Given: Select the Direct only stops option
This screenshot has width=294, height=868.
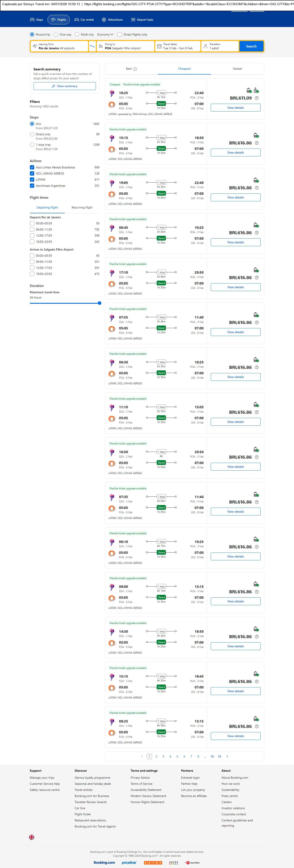Looking at the screenshot, I should tap(32, 134).
